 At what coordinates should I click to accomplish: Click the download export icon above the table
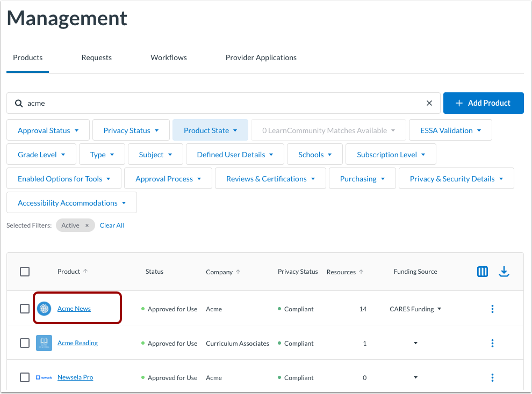click(504, 272)
